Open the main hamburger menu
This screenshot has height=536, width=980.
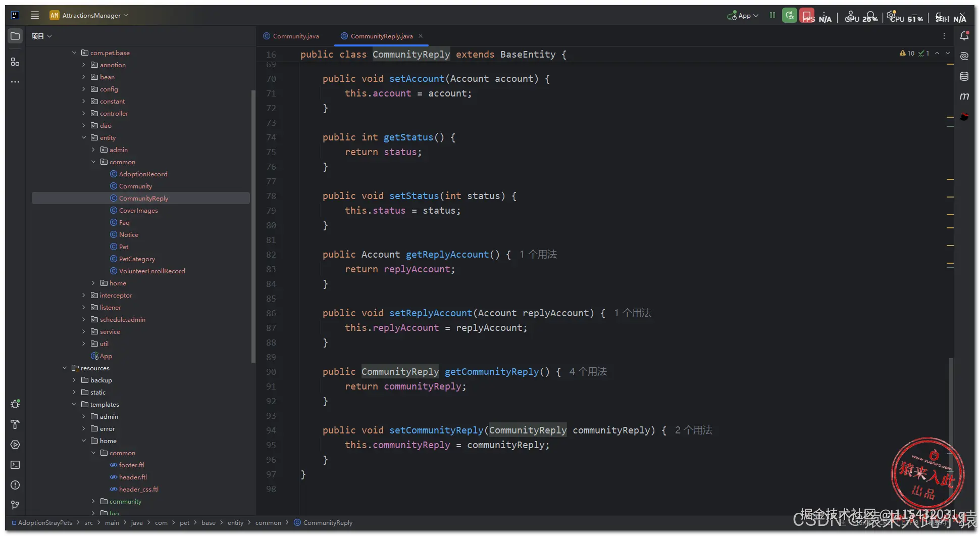35,15
